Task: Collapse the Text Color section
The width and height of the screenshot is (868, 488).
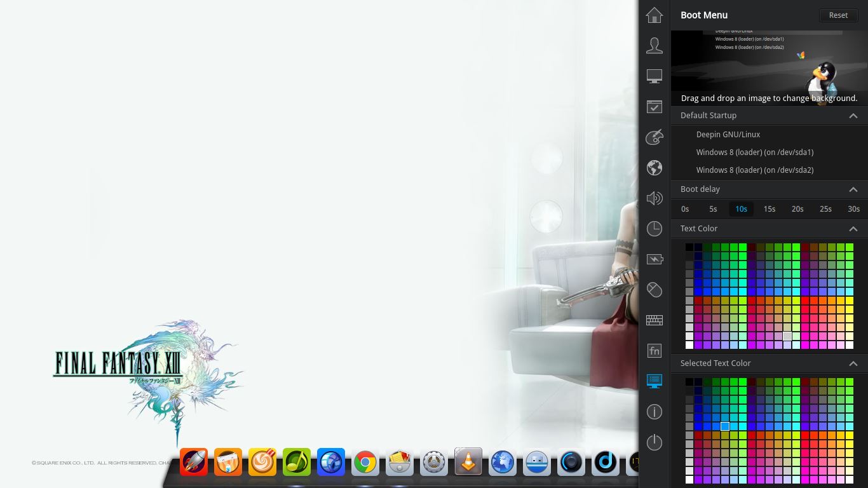Action: click(853, 229)
